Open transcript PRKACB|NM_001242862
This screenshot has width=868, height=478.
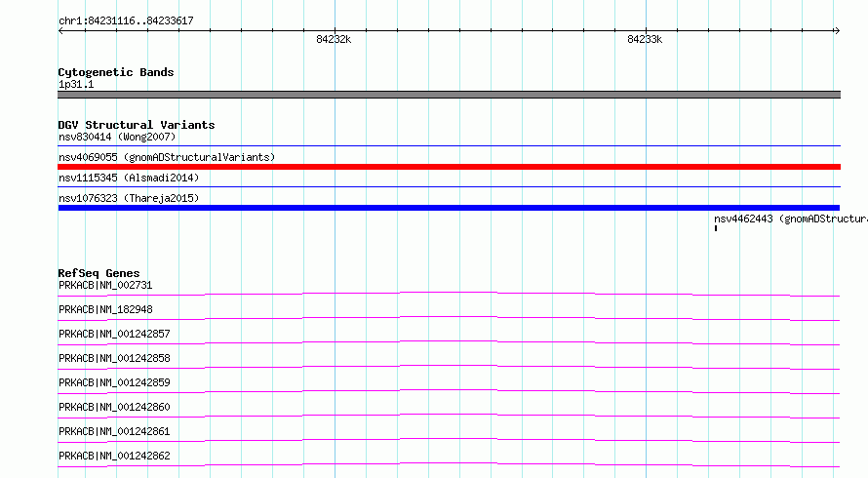coord(114,456)
